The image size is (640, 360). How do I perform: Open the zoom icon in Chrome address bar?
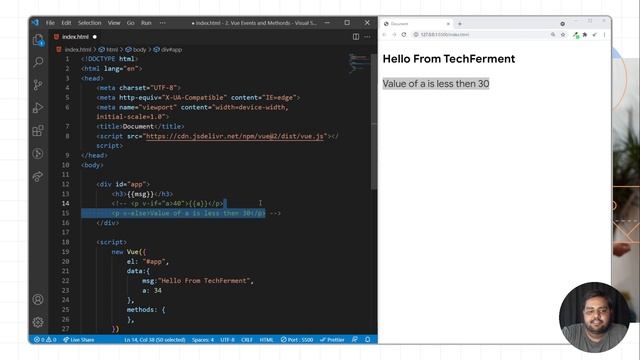[553, 35]
